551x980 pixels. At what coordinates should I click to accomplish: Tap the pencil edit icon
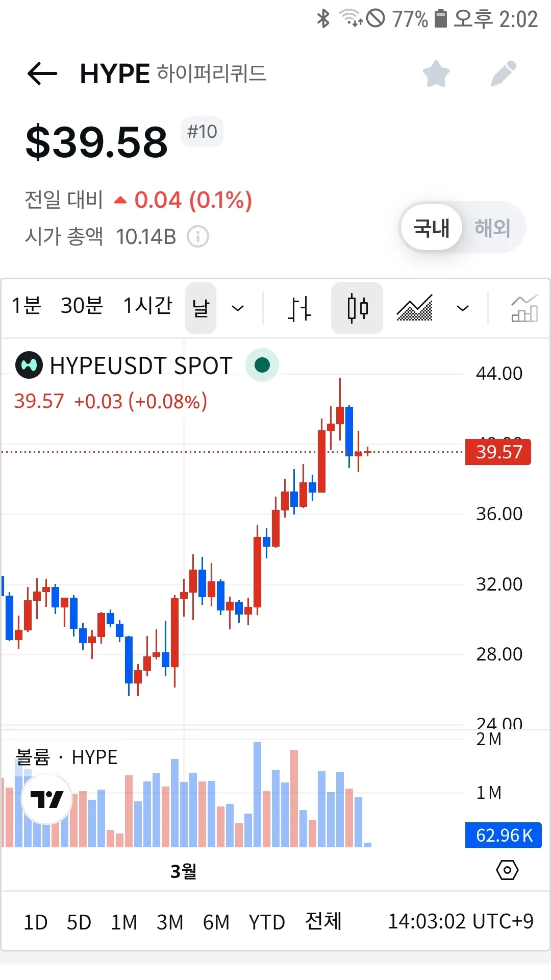pos(504,74)
